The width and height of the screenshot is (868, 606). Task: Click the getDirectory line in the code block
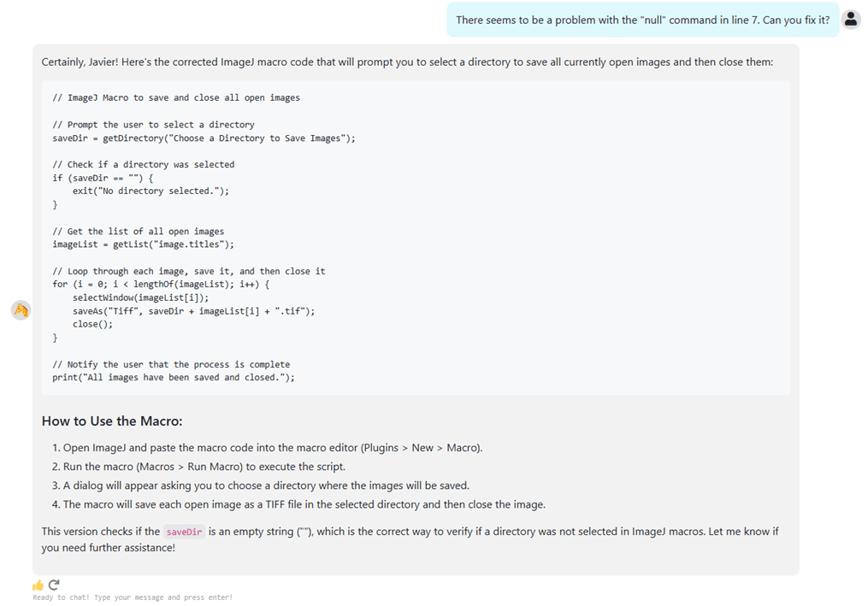tap(204, 138)
